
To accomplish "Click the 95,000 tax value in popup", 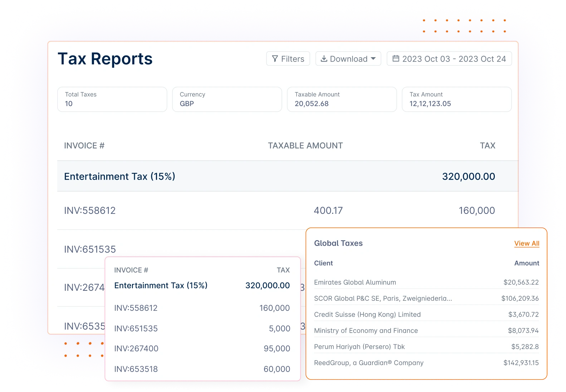I will click(x=277, y=348).
